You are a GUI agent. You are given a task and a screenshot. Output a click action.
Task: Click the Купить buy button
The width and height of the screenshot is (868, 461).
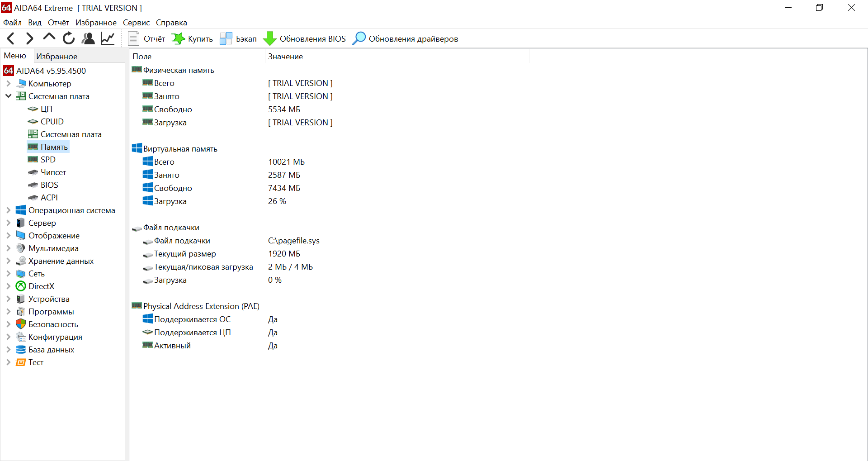(x=192, y=38)
